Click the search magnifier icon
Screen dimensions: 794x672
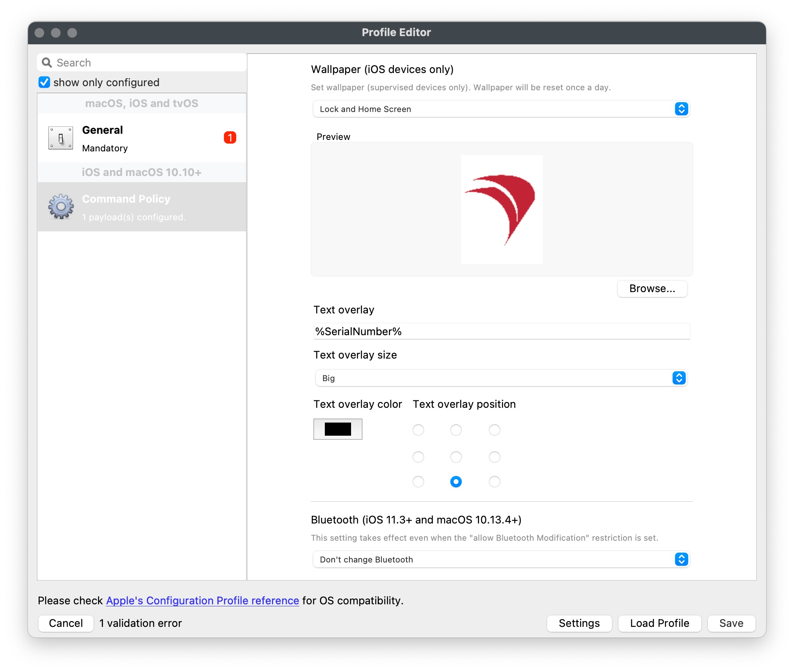pyautogui.click(x=47, y=62)
